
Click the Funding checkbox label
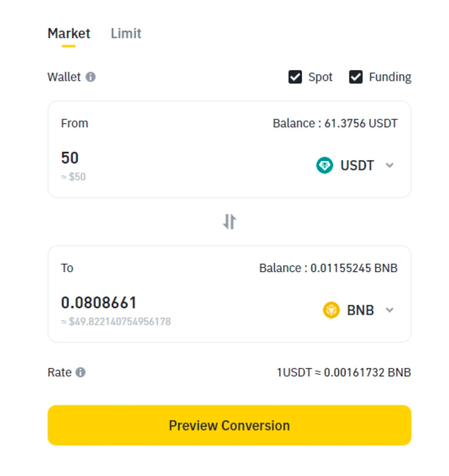(x=390, y=77)
